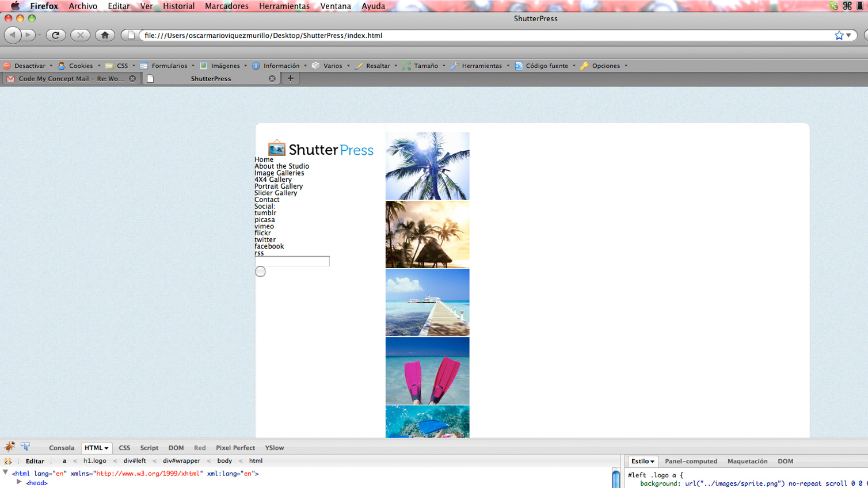Switch to Firebug Pixel Perfect tab
The image size is (868, 488).
tap(235, 448)
